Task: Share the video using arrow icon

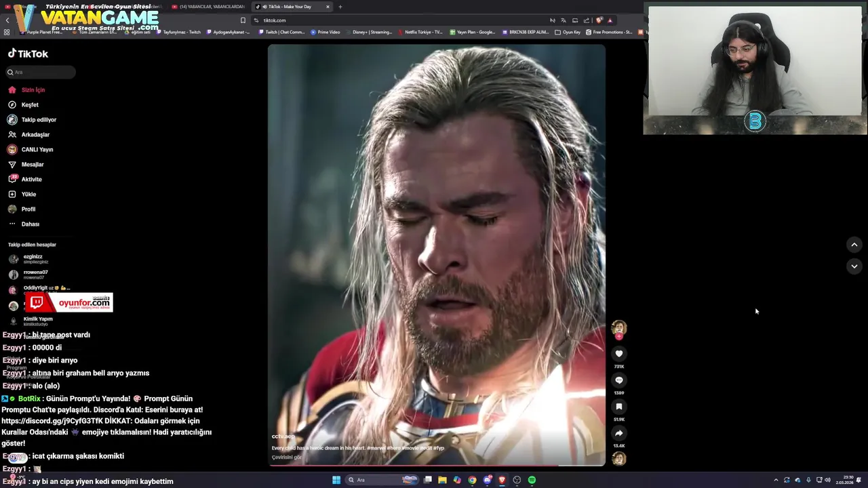Action: [619, 433]
